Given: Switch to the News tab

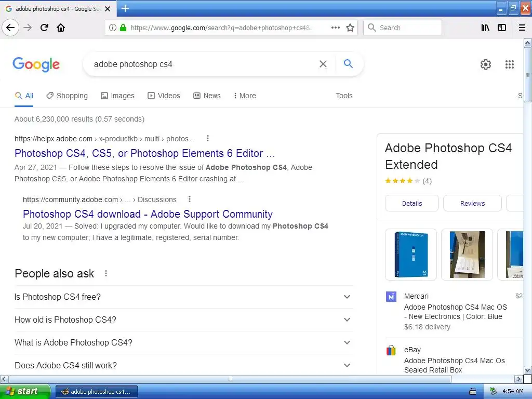Looking at the screenshot, I should [x=207, y=96].
